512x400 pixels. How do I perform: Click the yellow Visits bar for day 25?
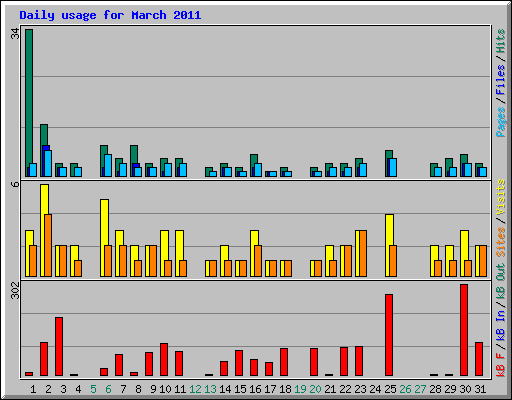pos(388,246)
